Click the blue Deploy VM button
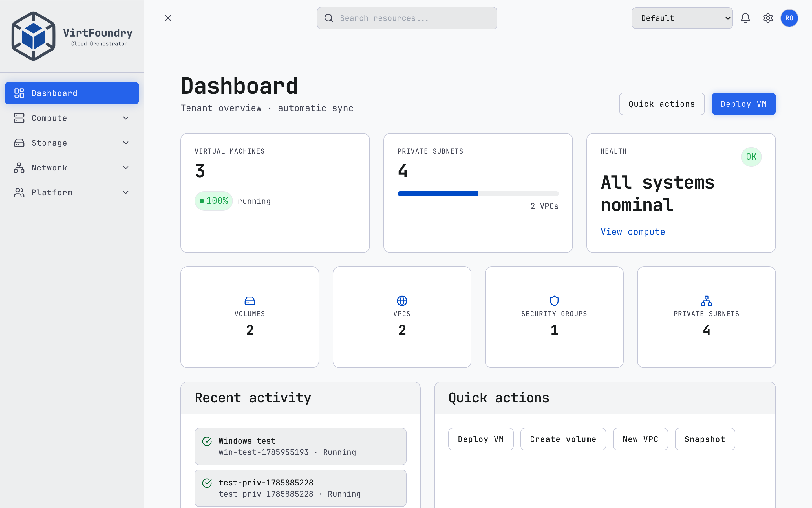The width and height of the screenshot is (812, 508). pyautogui.click(x=743, y=104)
